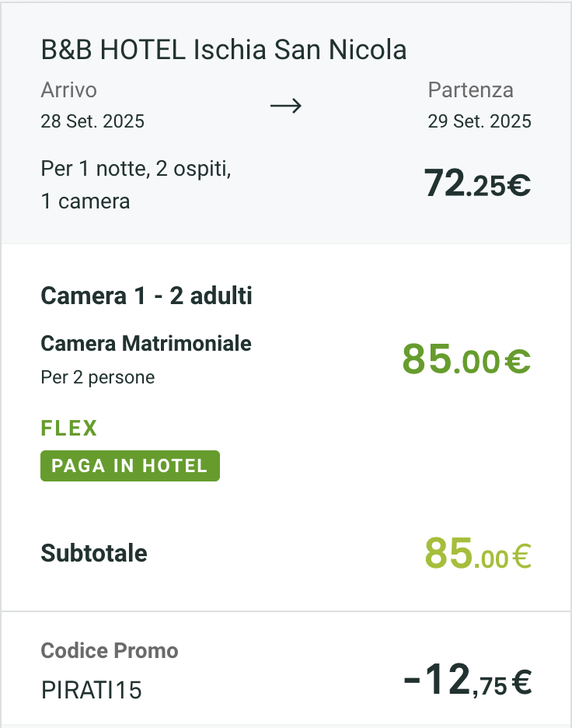572x728 pixels.
Task: Click the Per 1 notte, 2 ospiti summary
Action: [136, 169]
